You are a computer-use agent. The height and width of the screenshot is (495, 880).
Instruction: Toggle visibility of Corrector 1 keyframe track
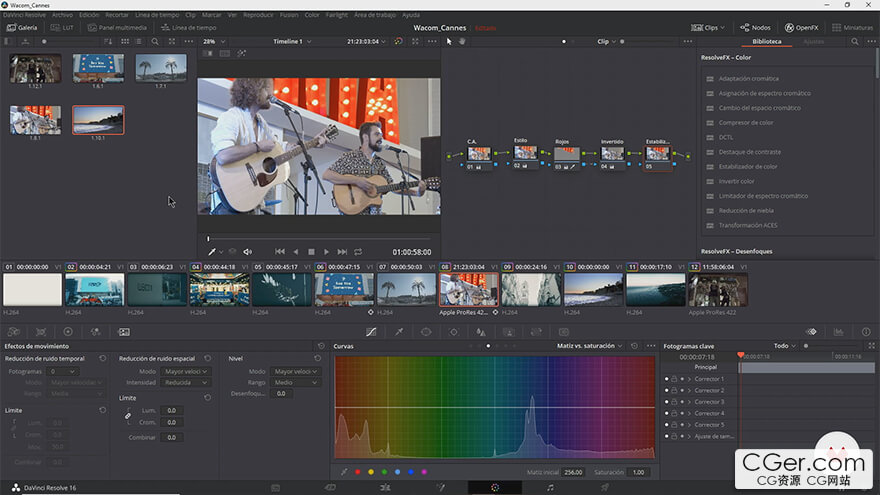[x=667, y=379]
